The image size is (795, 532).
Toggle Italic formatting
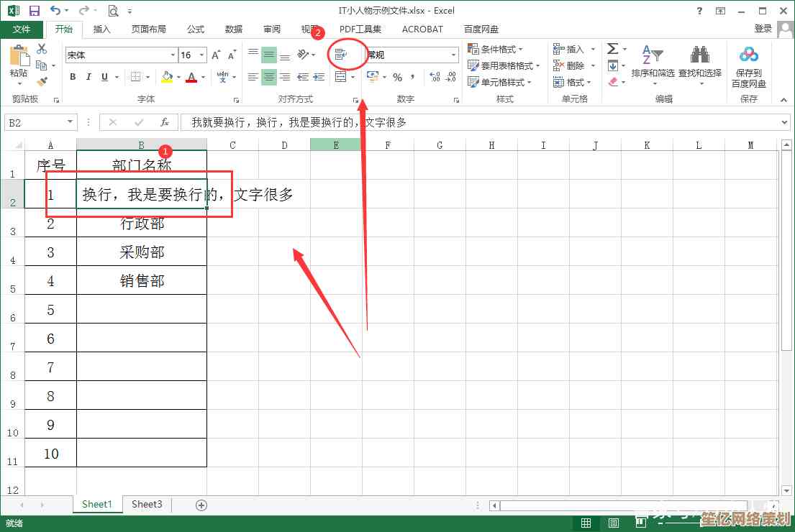click(x=88, y=77)
